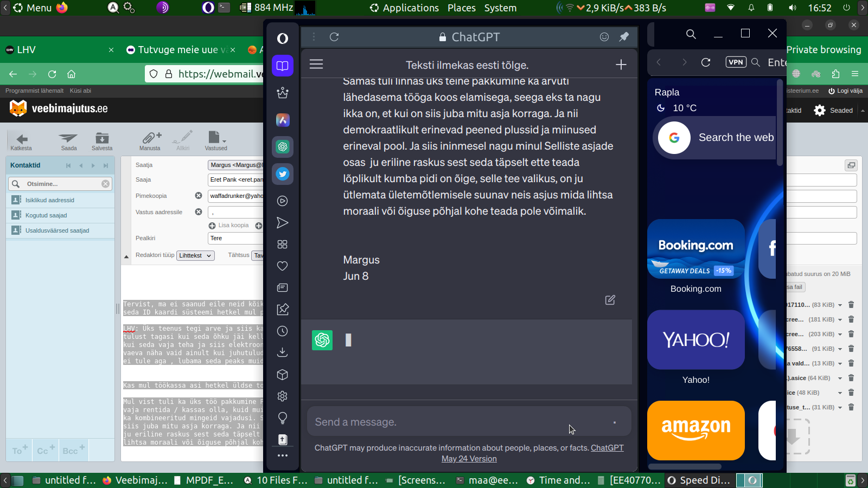Open My Flow paper-plane icon in sidebar

[x=282, y=222]
